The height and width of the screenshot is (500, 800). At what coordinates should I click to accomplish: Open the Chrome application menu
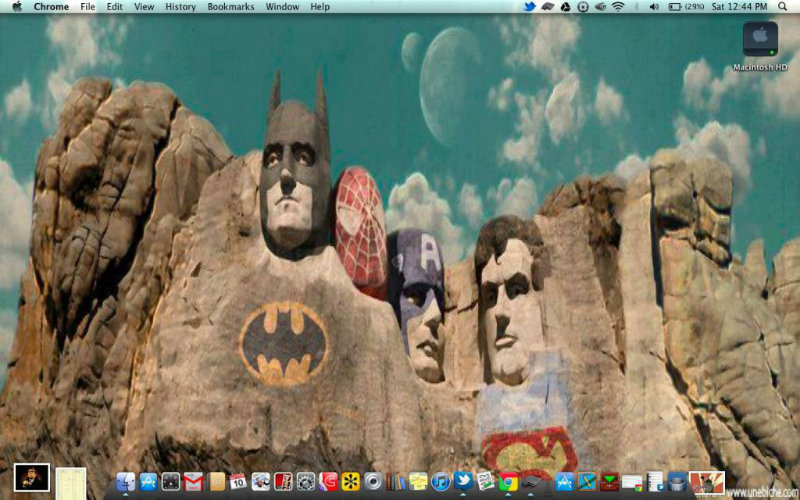pyautogui.click(x=51, y=7)
